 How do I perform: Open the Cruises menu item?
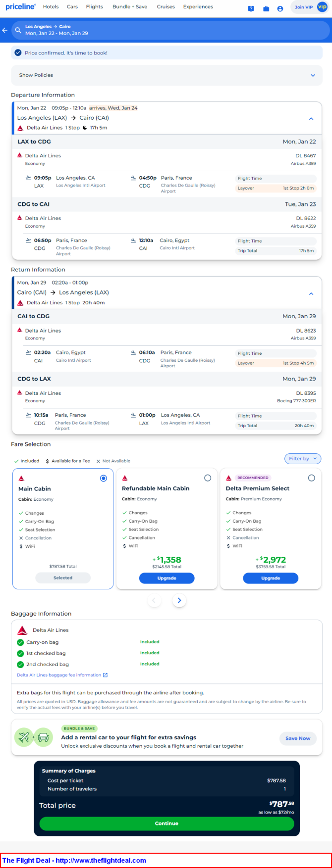pyautogui.click(x=166, y=7)
